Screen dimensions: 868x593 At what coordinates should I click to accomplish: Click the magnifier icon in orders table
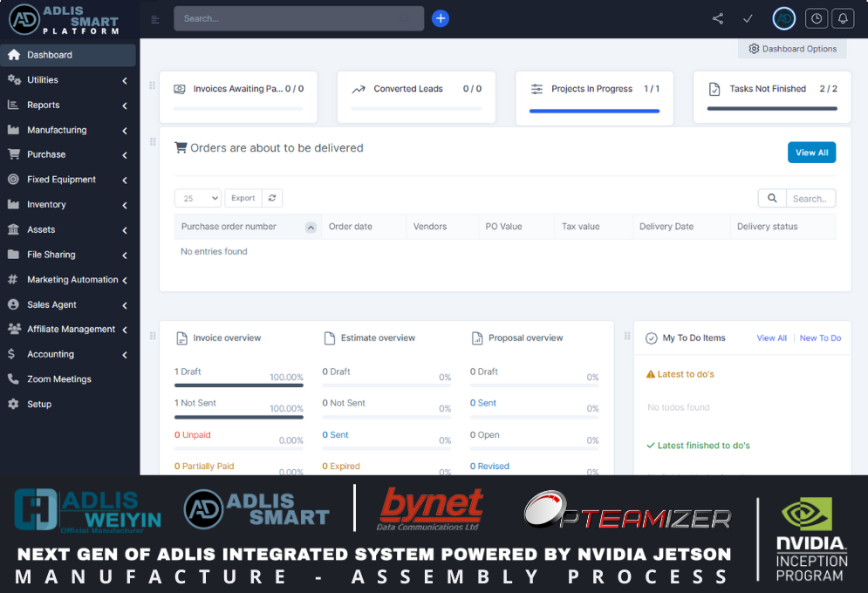tap(772, 198)
